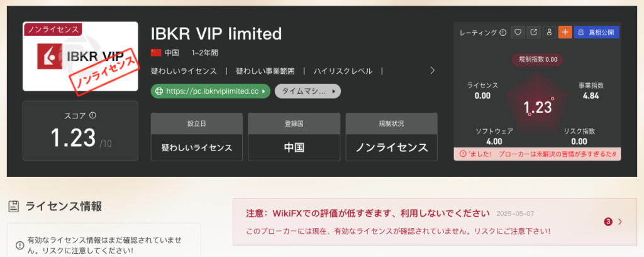This screenshot has height=257, width=644.
Task: Click the share icon in rating panel
Action: pyautogui.click(x=533, y=33)
